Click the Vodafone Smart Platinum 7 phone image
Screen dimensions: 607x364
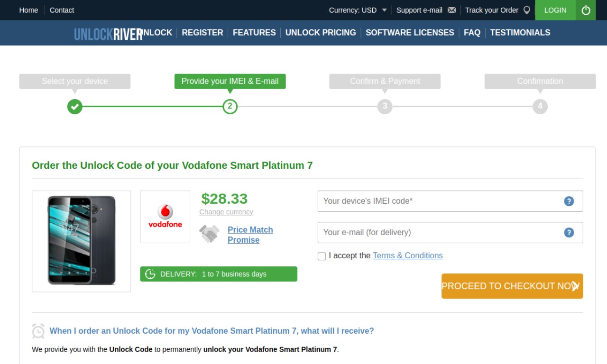pyautogui.click(x=82, y=241)
